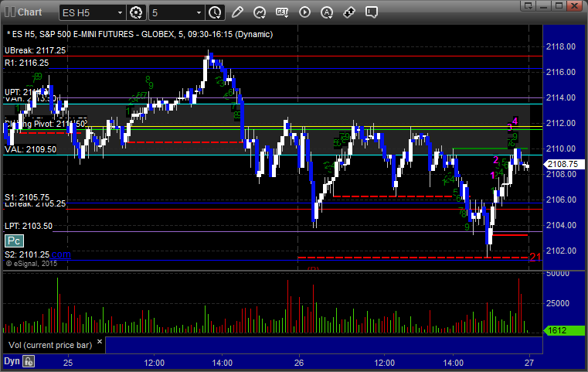Toggle the Dyn dynamic mode label

pyautogui.click(x=12, y=361)
